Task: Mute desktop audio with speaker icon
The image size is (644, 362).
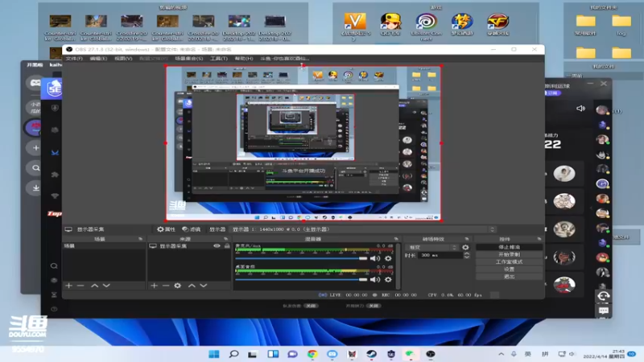Action: [374, 280]
